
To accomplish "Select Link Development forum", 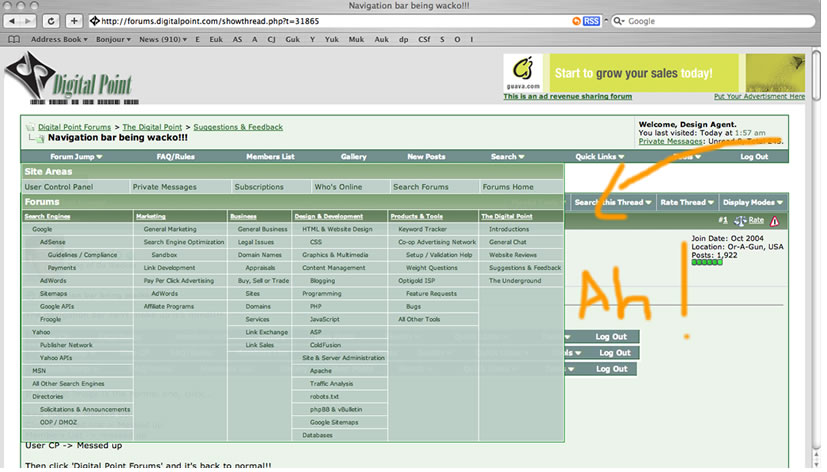I will pos(169,268).
